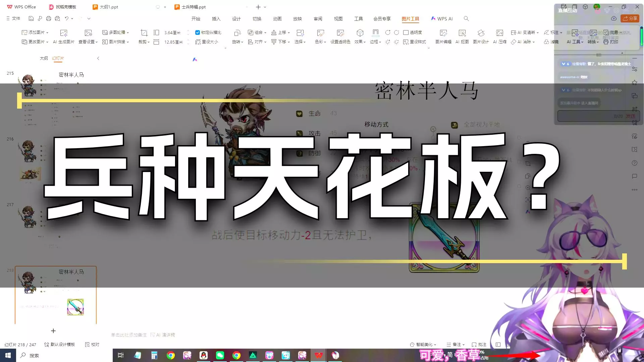This screenshot has width=644, height=362.
Task: Click the 边框 border icon
Action: 375,33
